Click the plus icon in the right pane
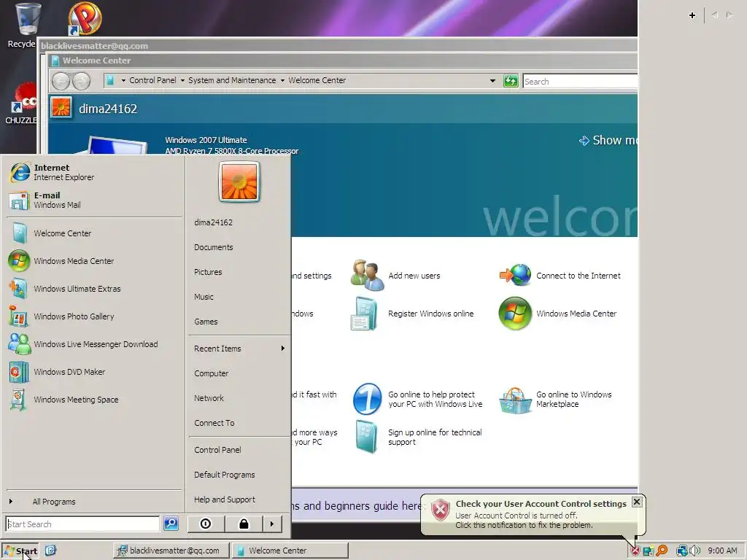Image resolution: width=747 pixels, height=560 pixels. (x=692, y=15)
